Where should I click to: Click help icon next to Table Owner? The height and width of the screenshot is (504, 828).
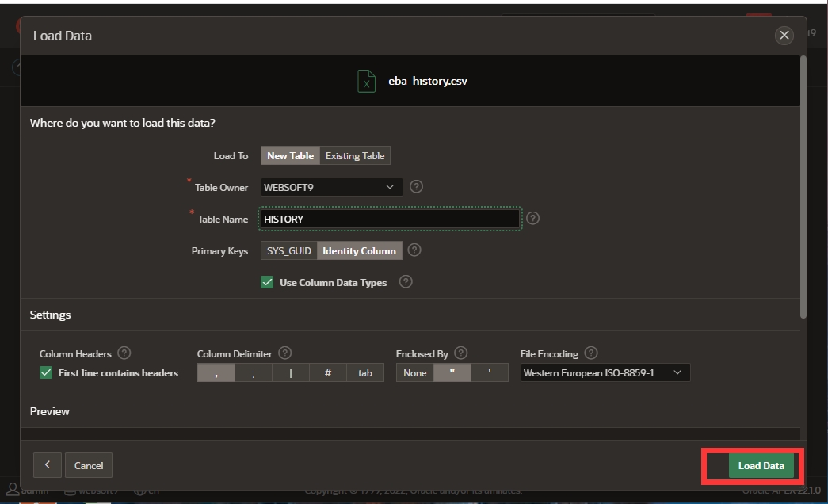point(417,187)
